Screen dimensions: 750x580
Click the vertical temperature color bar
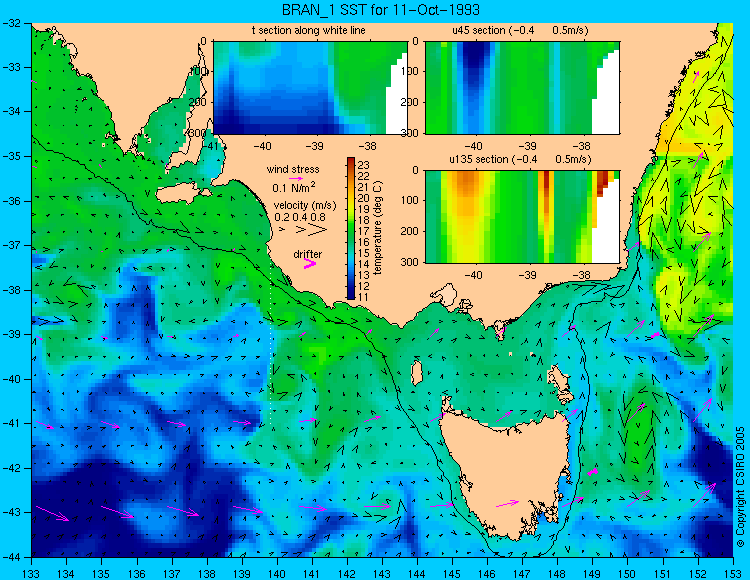pyautogui.click(x=351, y=228)
